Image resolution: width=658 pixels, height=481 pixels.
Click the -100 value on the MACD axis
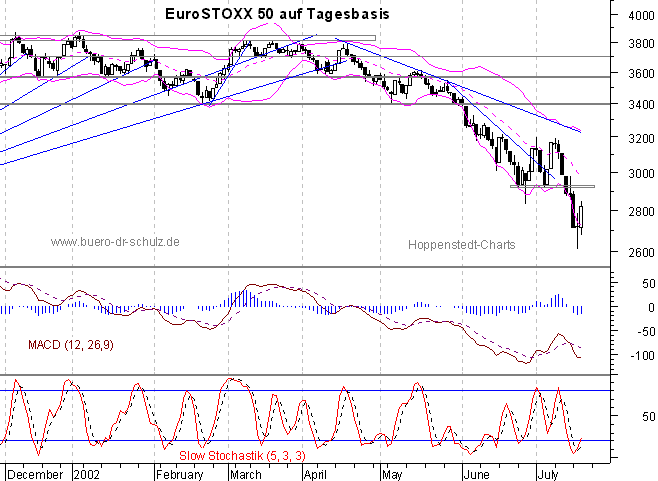click(x=642, y=356)
